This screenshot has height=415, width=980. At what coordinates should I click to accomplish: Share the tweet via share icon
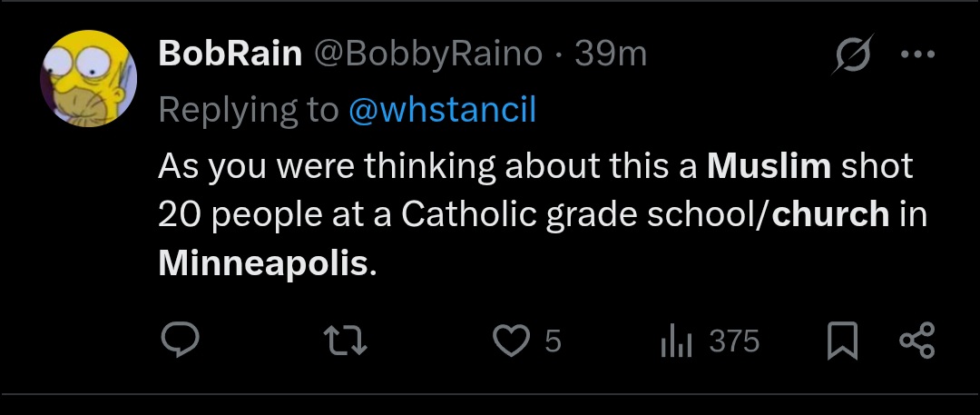[916, 341]
